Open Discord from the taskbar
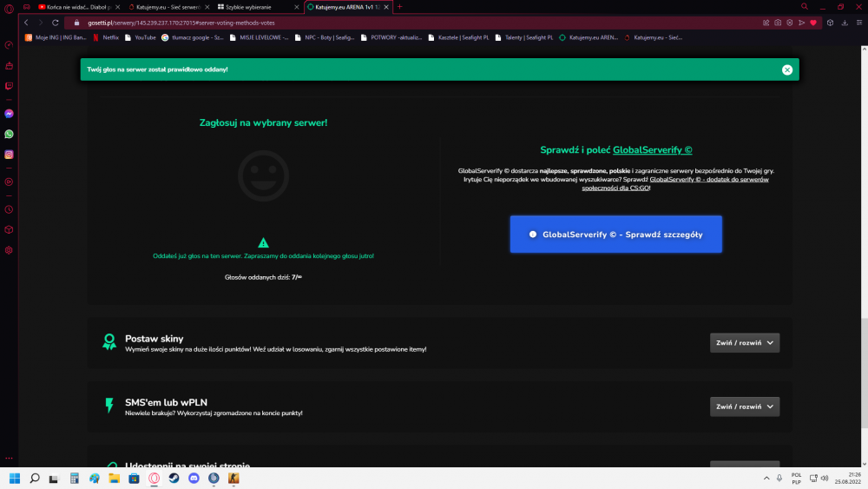Viewport: 868px width, 489px height. click(194, 479)
